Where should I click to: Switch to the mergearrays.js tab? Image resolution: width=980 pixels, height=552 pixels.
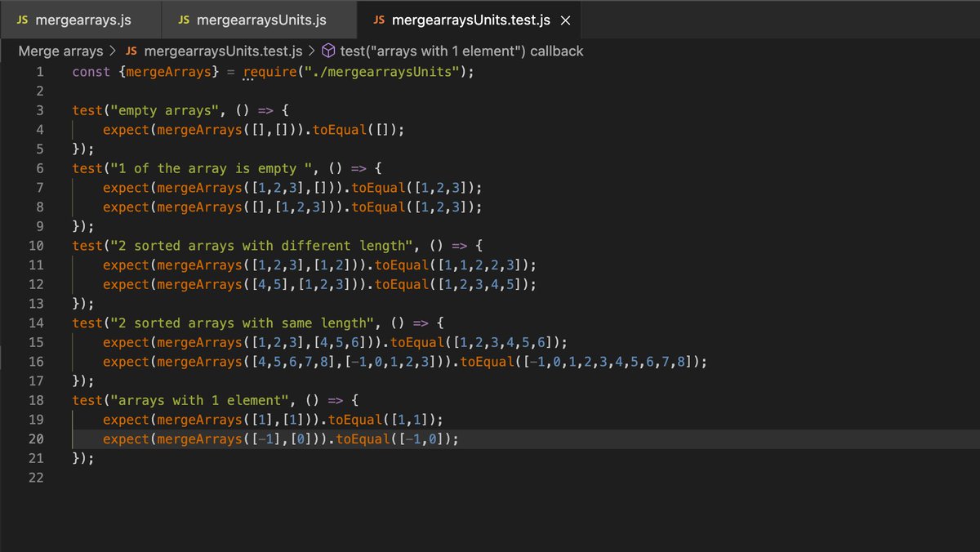(81, 19)
